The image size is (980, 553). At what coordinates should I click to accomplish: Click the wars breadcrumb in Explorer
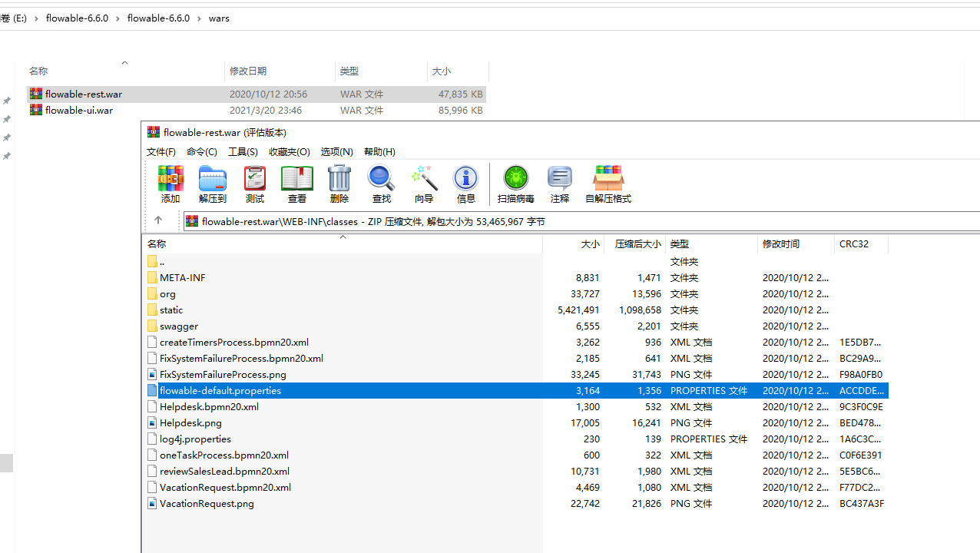[x=219, y=18]
